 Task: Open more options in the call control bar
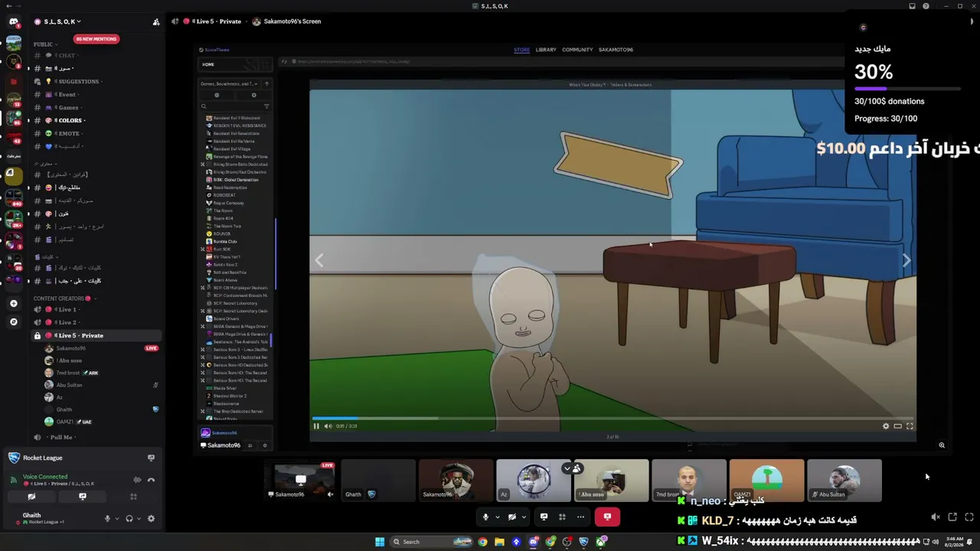point(580,517)
